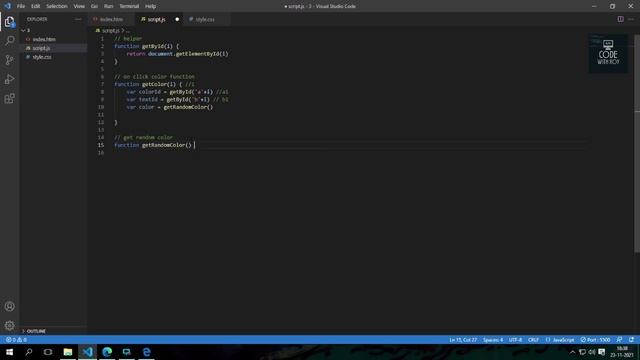Image resolution: width=640 pixels, height=360 pixels.
Task: Click the editor vertical scrollbar
Action: tap(638, 143)
